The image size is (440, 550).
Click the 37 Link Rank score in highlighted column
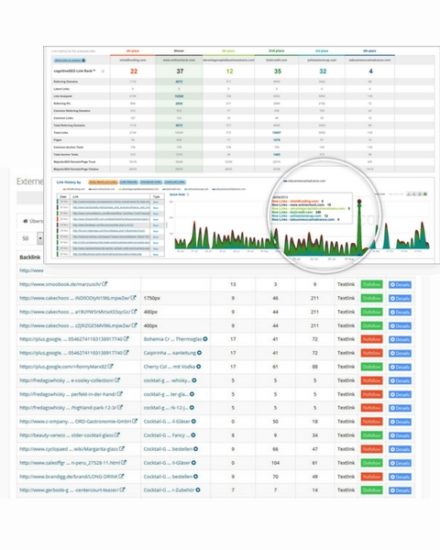coord(180,71)
